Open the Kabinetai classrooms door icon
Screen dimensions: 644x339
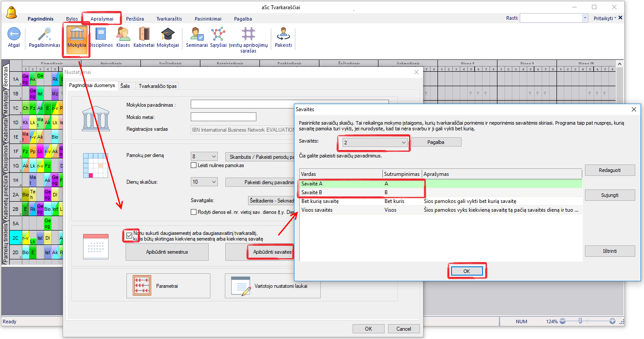[144, 35]
